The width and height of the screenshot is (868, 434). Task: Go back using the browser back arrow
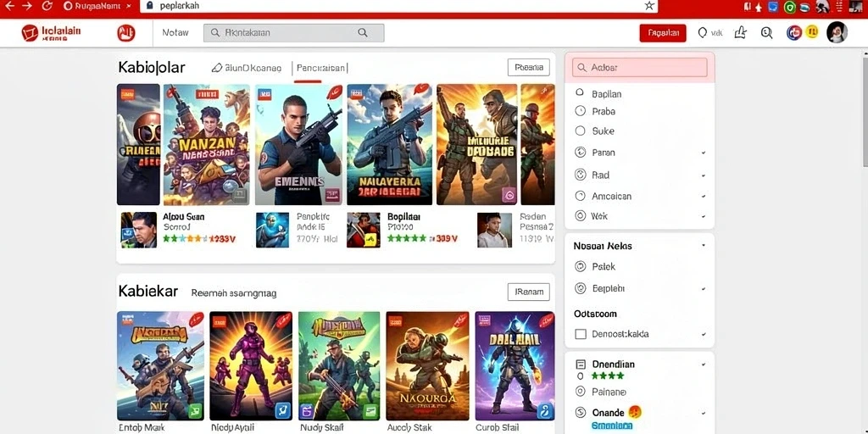click(x=8, y=6)
